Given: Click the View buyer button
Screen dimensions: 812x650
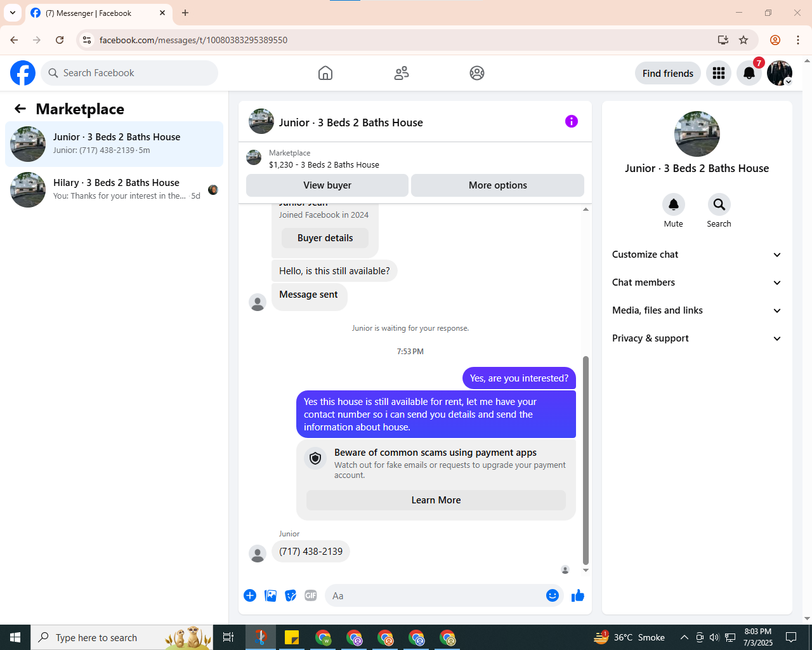Looking at the screenshot, I should 327,185.
